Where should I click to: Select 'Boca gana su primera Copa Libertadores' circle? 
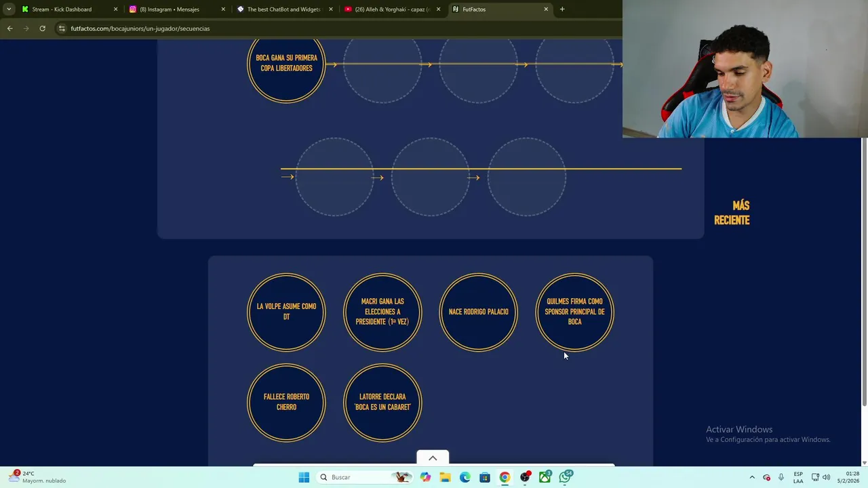click(286, 64)
